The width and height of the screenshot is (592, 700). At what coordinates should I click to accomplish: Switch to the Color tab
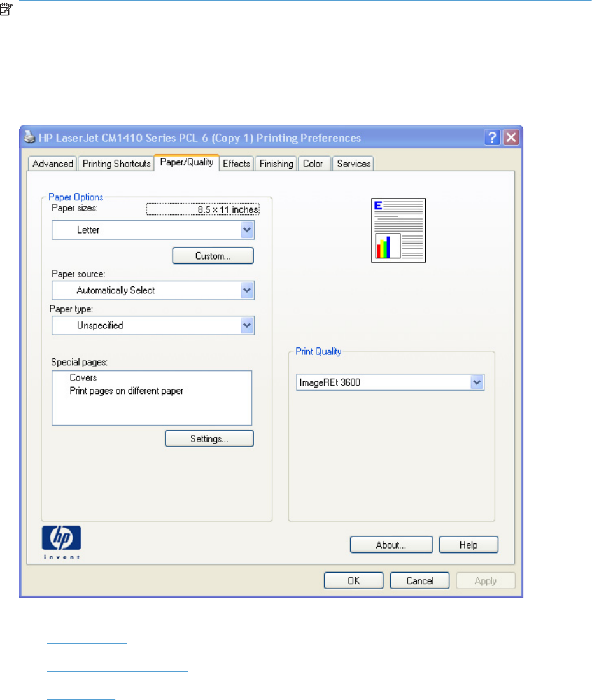(x=313, y=164)
